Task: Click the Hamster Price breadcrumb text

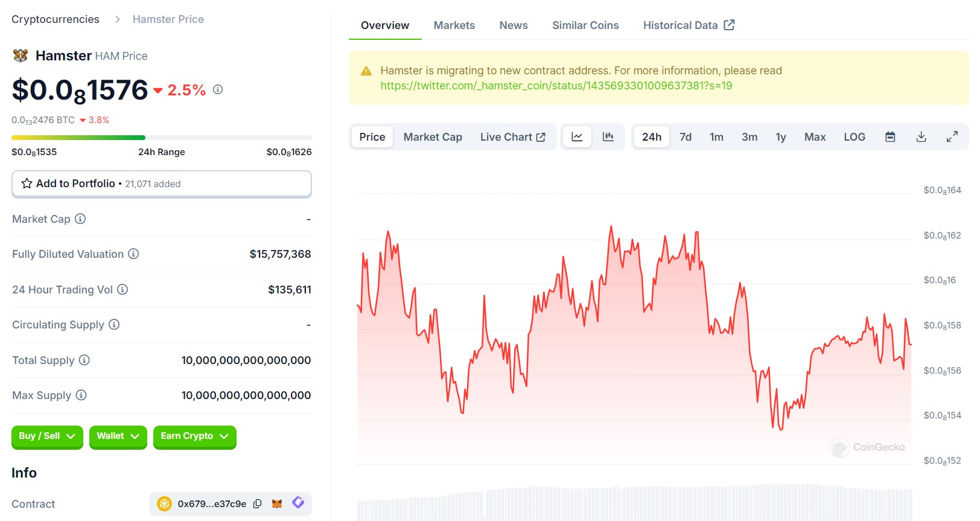Action: 168,19
